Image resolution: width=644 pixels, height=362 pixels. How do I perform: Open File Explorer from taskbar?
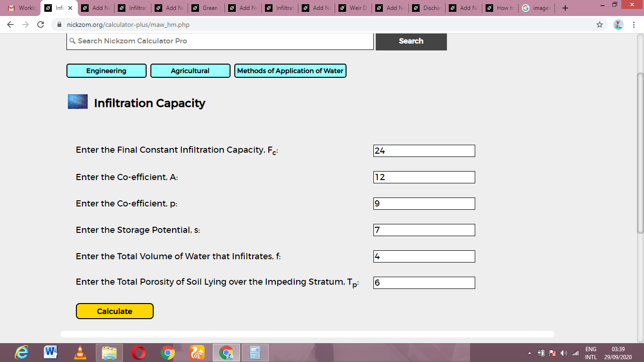[x=109, y=353]
